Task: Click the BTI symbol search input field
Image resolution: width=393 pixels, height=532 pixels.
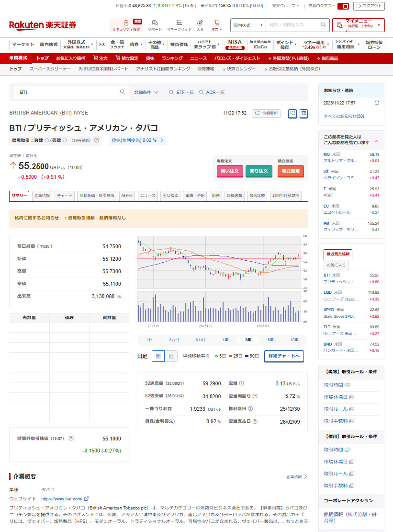Action: tap(67, 92)
